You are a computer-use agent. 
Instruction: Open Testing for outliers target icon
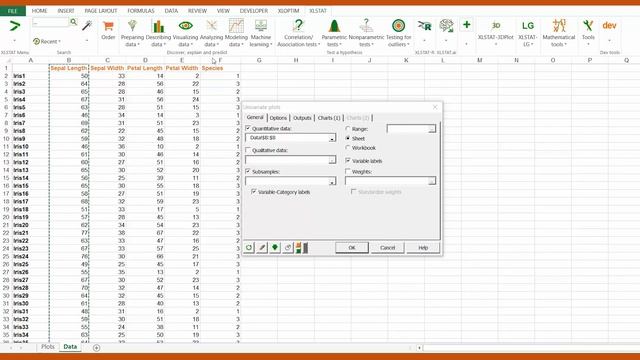click(398, 26)
